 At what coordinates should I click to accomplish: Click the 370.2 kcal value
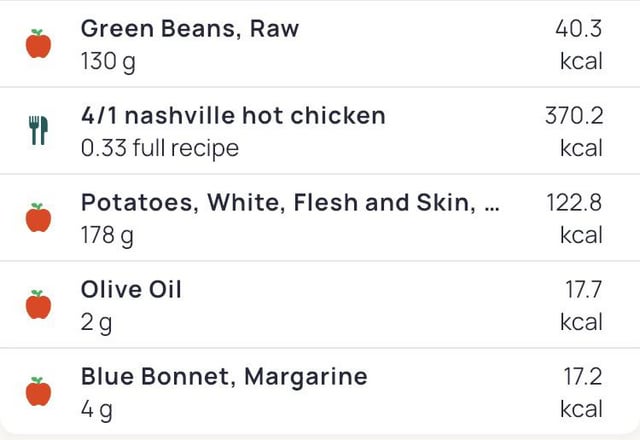coord(574,132)
